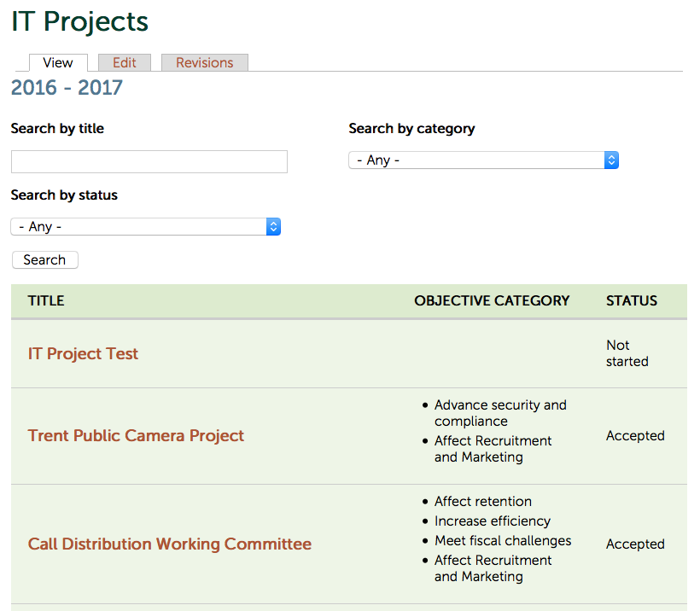Image resolution: width=700 pixels, height=611 pixels.
Task: Click the IT Projects page heading
Action: click(79, 22)
